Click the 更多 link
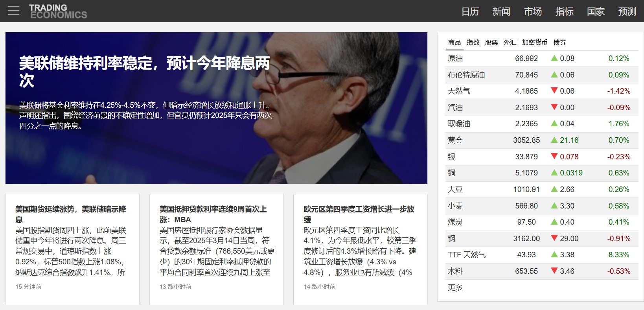 (455, 288)
